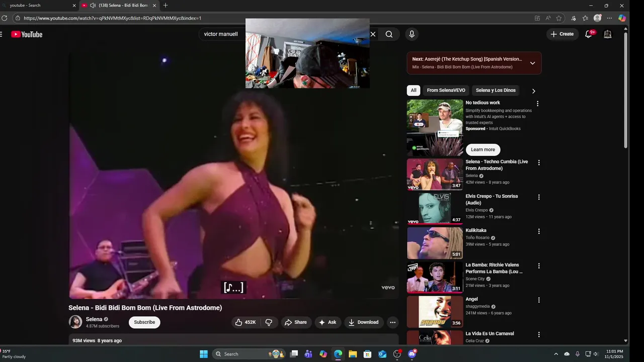Open Discord from taskbar
Screen dimensions: 644x362
[x=412, y=354]
